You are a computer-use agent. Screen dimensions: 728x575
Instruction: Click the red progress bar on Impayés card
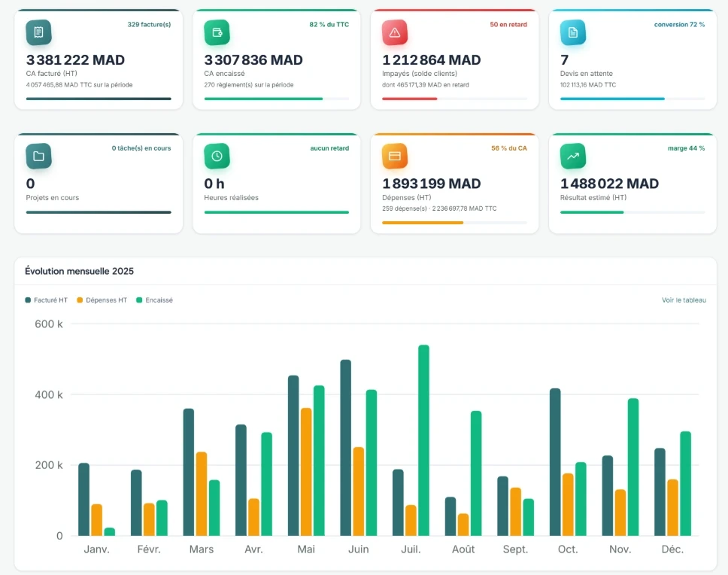(454, 99)
